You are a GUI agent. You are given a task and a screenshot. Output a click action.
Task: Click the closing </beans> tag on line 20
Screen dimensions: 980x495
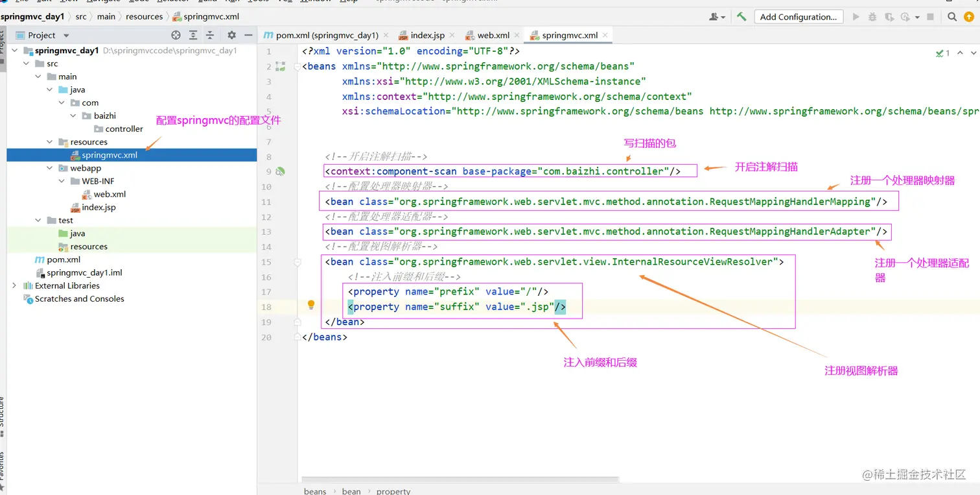point(325,337)
